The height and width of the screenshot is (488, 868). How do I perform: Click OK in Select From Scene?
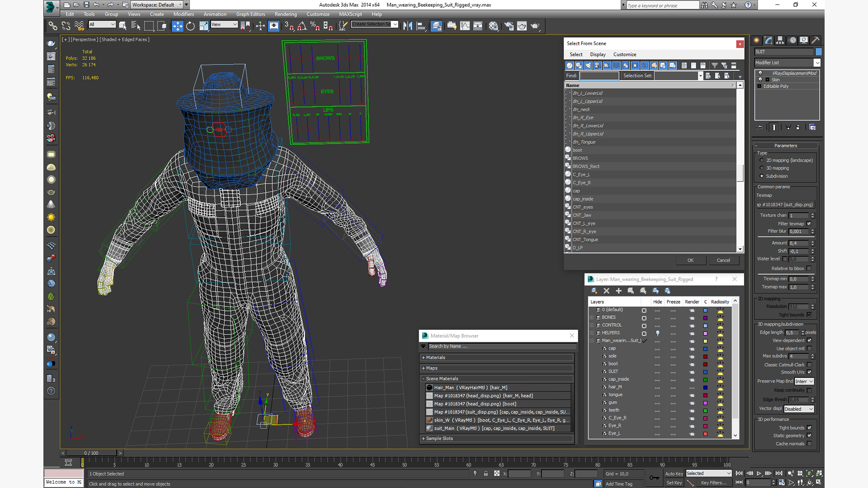tap(690, 260)
